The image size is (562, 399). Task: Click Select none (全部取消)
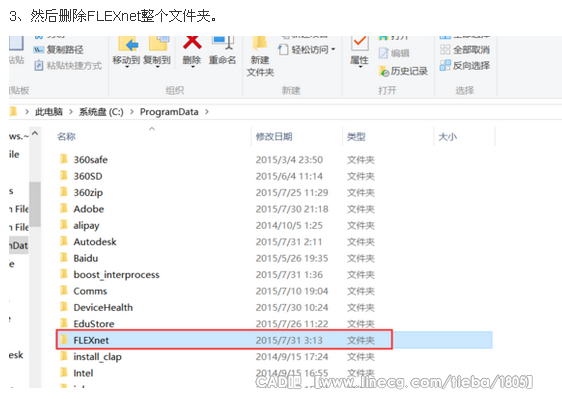[x=465, y=49]
